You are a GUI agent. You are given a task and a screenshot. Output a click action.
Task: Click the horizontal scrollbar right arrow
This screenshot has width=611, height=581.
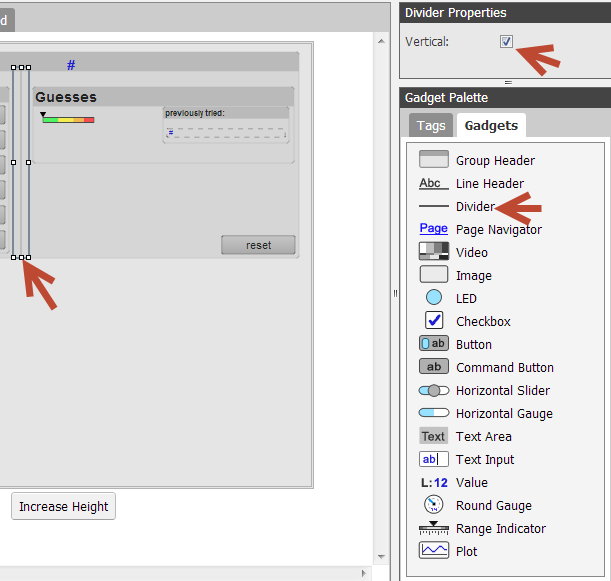pos(364,573)
